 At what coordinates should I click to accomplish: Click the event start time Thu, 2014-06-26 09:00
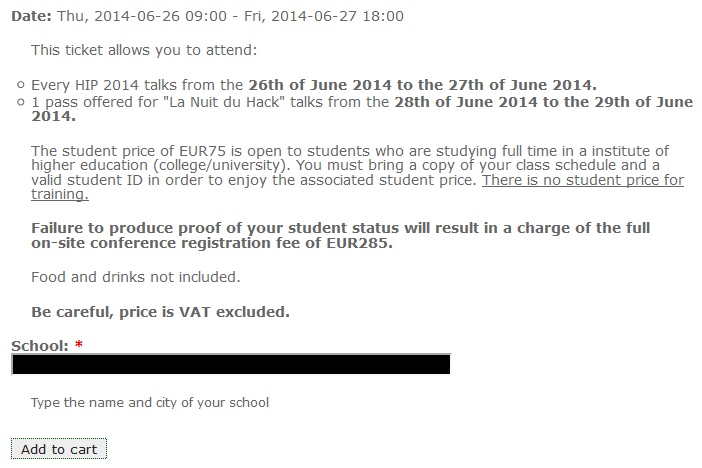click(x=142, y=16)
